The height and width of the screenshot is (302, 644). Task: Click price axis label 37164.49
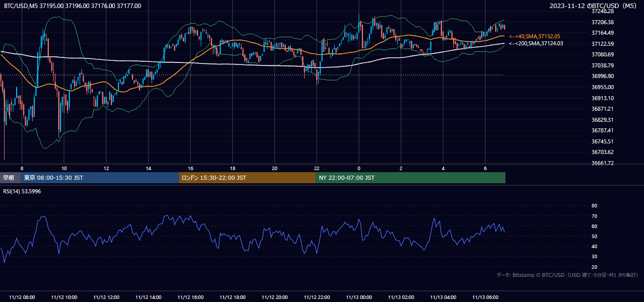pos(602,33)
